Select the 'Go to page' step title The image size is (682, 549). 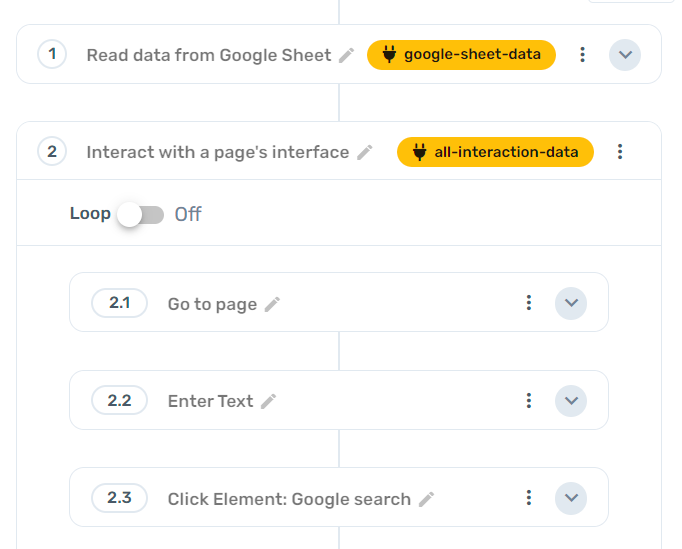(212, 304)
